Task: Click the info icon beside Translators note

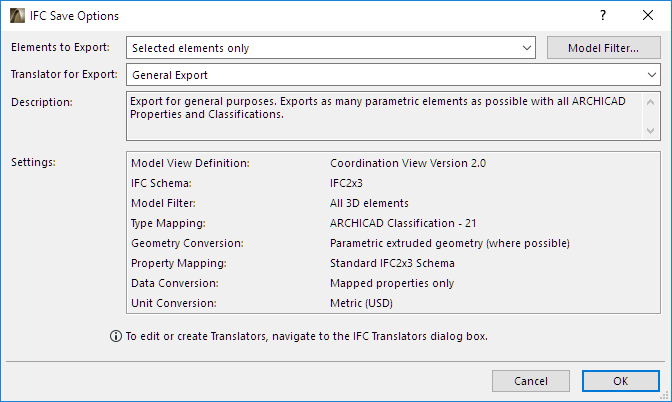Action: (115, 336)
